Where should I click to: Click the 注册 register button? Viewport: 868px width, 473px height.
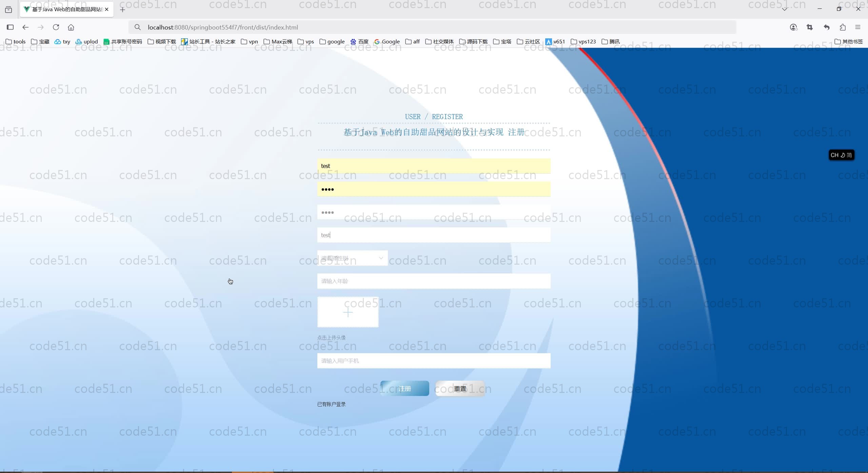[x=405, y=389]
